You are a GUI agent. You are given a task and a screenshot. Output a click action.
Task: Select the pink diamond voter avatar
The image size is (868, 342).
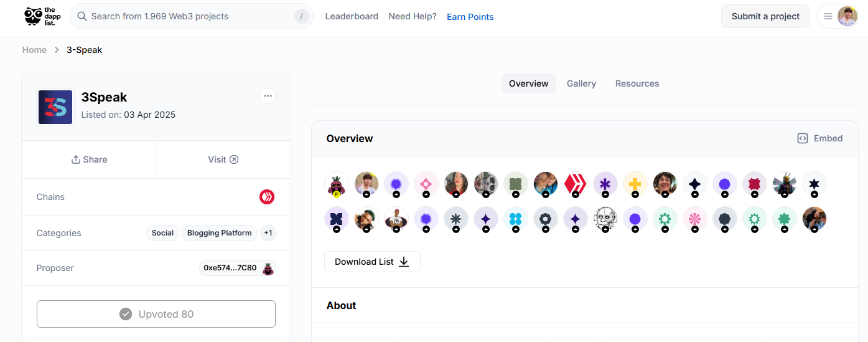pyautogui.click(x=426, y=184)
